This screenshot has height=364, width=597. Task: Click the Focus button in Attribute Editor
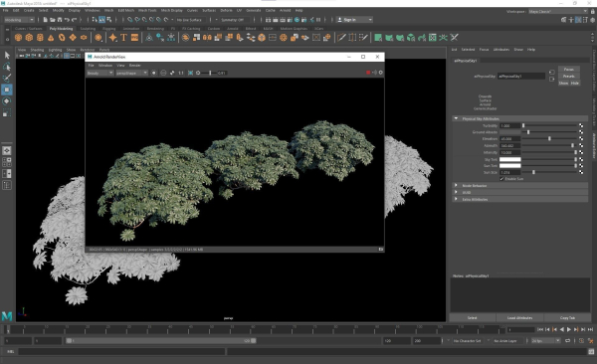[569, 69]
